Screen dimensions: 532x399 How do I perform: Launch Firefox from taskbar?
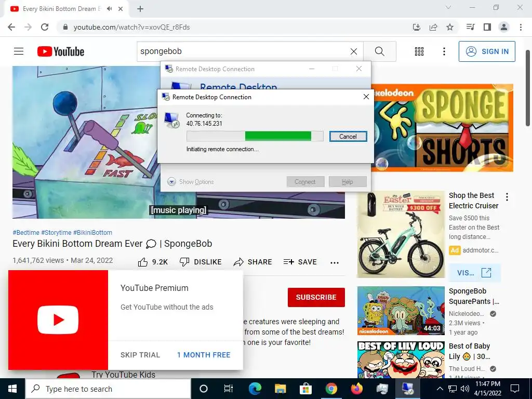[x=356, y=389]
